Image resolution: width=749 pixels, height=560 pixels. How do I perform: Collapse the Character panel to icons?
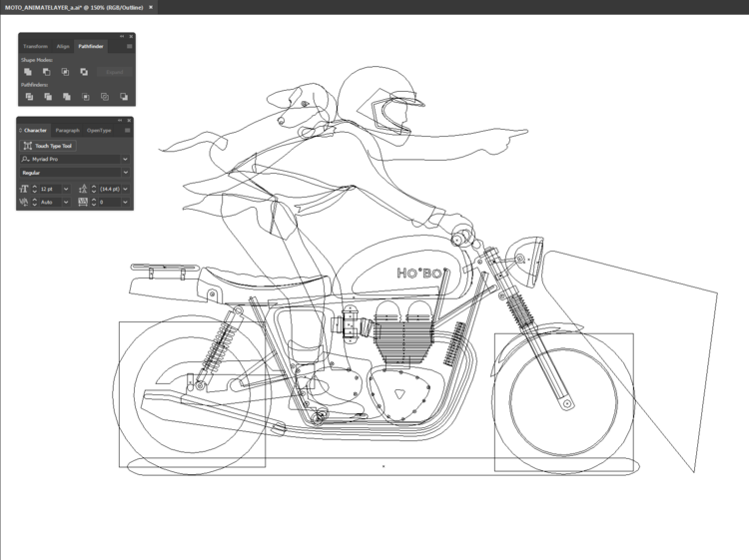pyautogui.click(x=120, y=121)
